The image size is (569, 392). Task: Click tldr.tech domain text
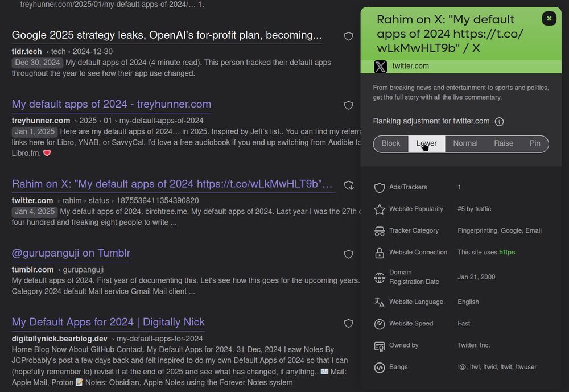(x=27, y=52)
